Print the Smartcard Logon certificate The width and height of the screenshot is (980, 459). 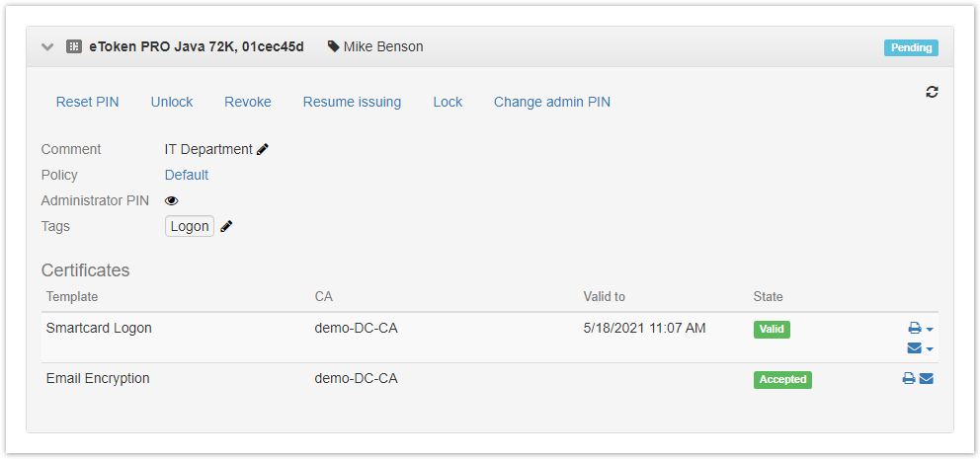coord(914,329)
